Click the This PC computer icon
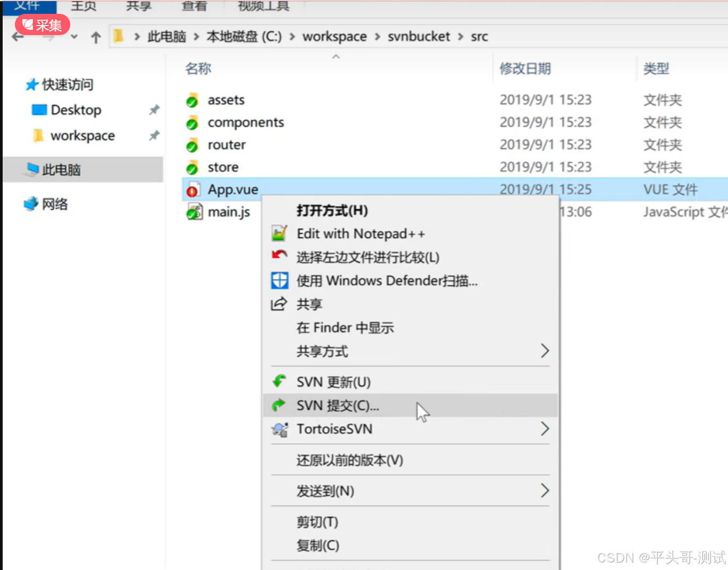The width and height of the screenshot is (728, 570). (32, 169)
